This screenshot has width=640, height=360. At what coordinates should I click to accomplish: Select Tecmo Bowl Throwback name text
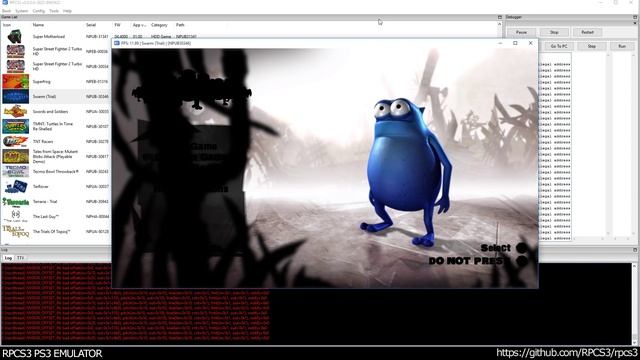click(x=56, y=171)
